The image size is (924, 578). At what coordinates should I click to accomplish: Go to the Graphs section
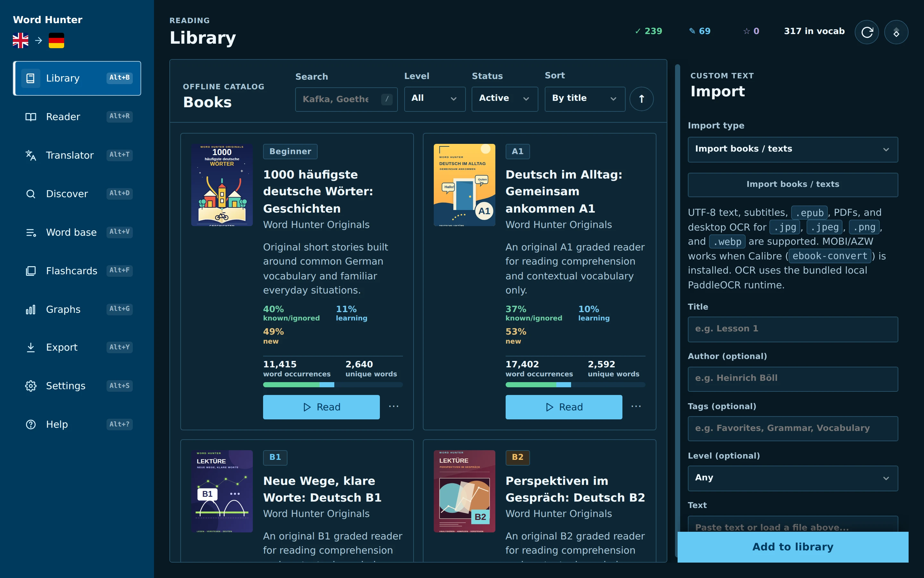[x=77, y=309]
